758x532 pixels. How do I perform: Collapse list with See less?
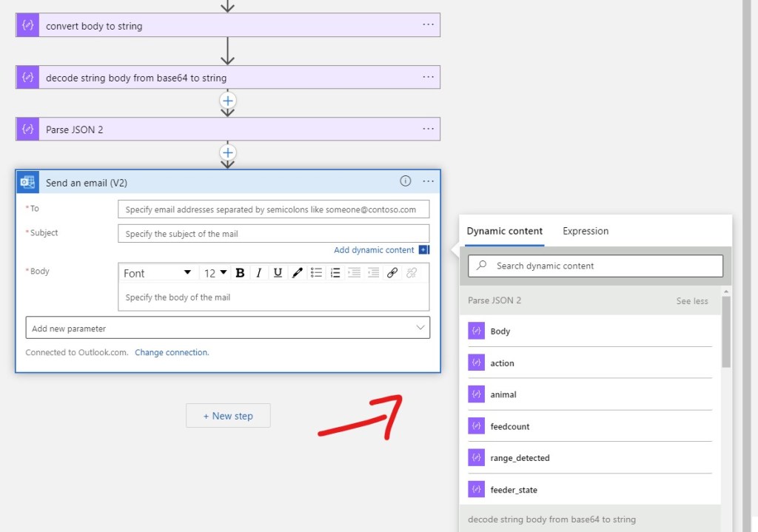(692, 301)
